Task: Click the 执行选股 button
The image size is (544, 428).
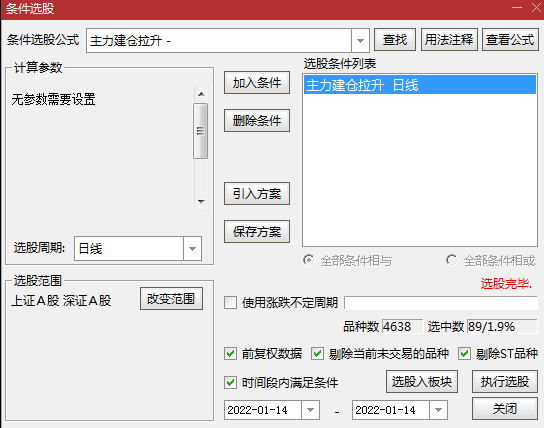Action: pos(505,382)
